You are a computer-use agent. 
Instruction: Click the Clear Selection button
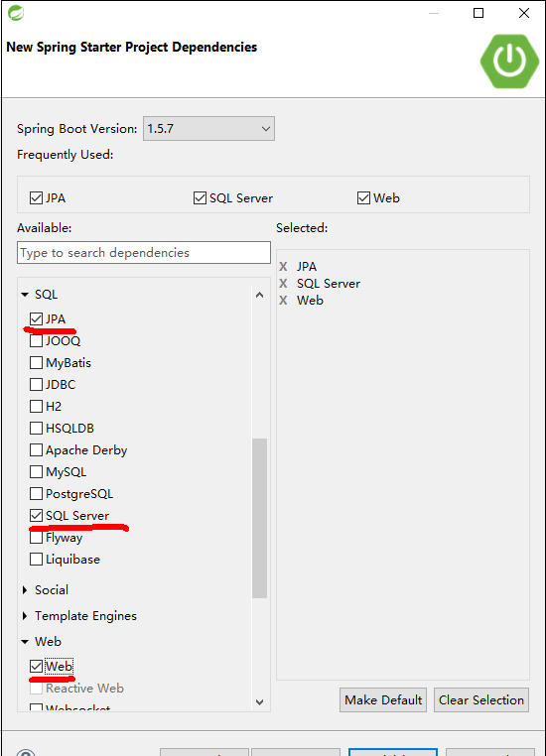click(481, 700)
